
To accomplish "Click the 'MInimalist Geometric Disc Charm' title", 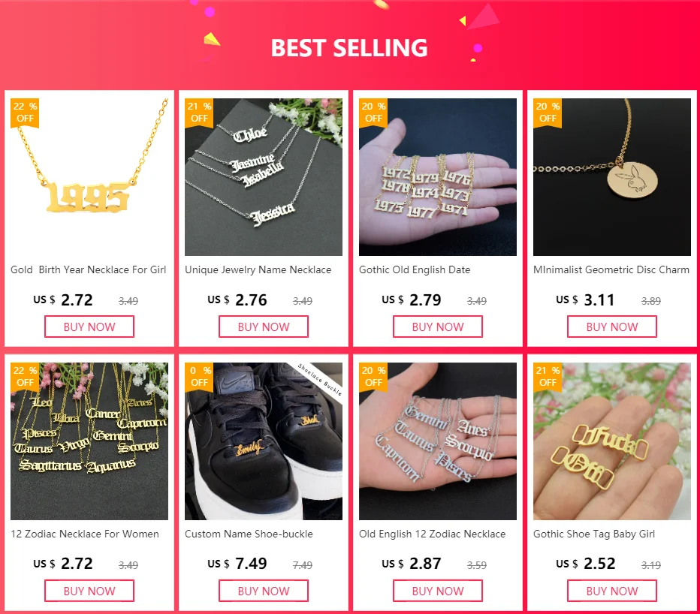I will coord(611,269).
